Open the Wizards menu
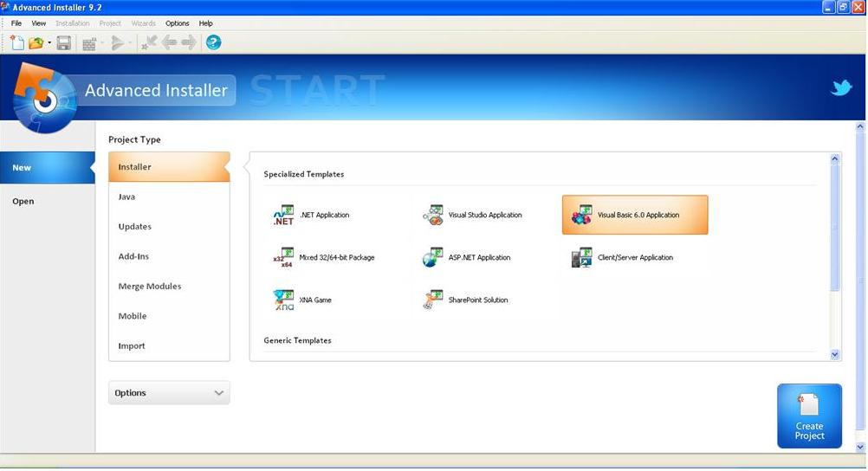 (143, 23)
